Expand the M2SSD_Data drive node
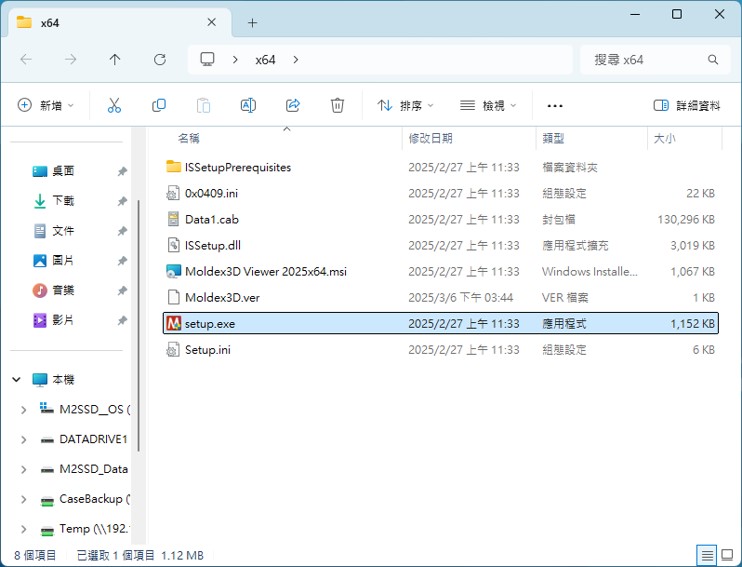Image resolution: width=742 pixels, height=567 pixels. coord(24,470)
